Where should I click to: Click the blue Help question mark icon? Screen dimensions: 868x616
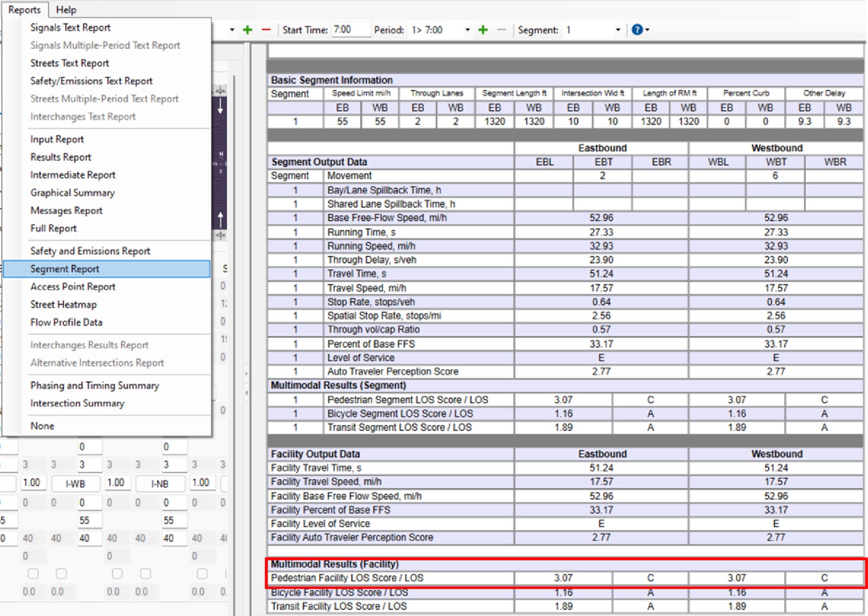637,30
